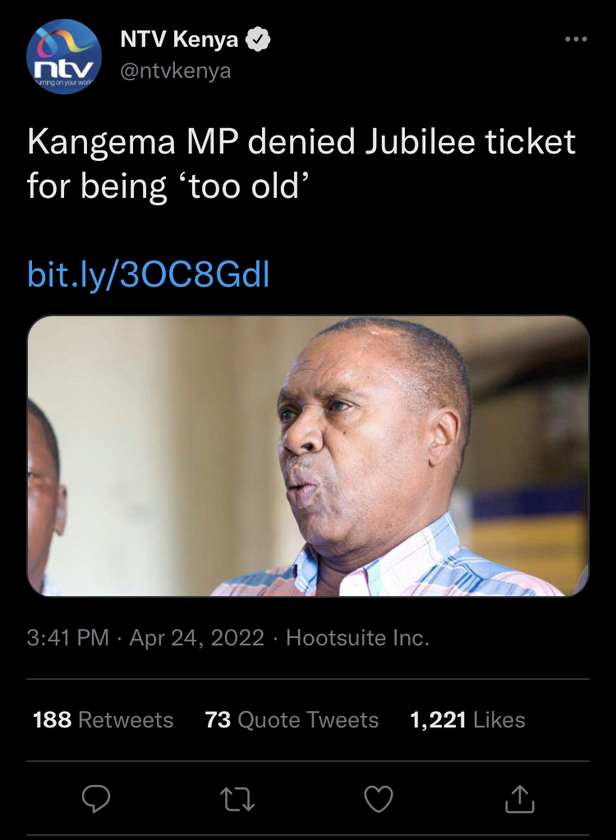View the 1,221 Likes list
Image resolution: width=616 pixels, height=840 pixels.
click(467, 720)
